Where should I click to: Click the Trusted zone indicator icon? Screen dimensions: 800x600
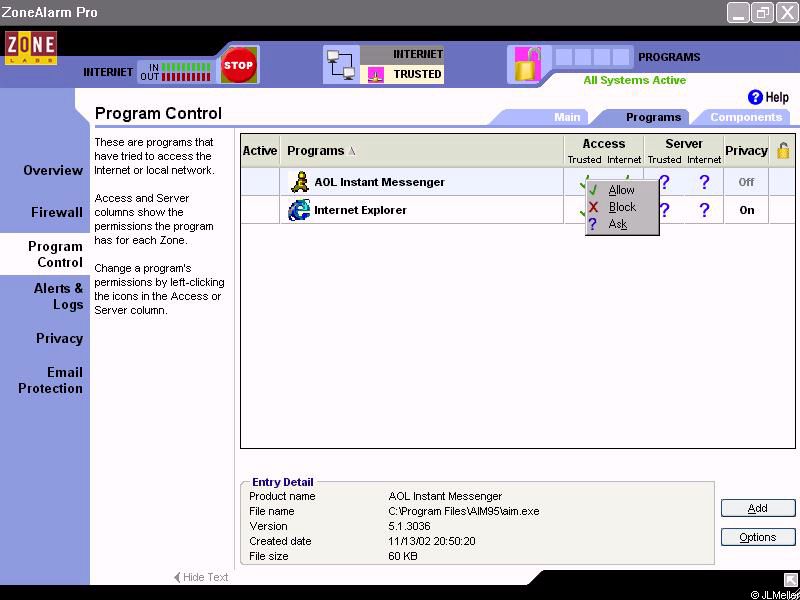[376, 74]
